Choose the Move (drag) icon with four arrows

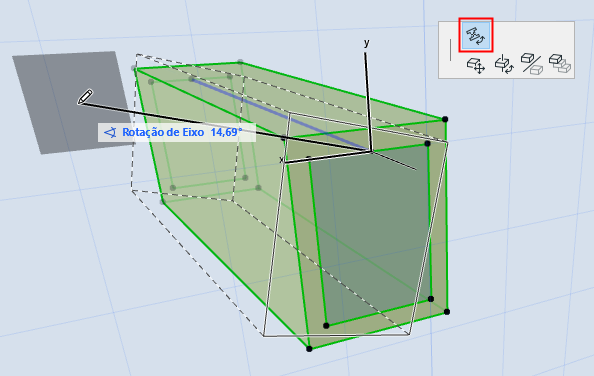coord(476,65)
